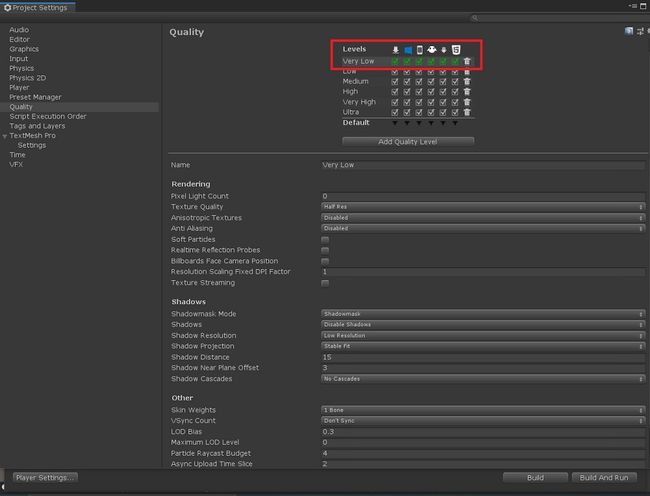The height and width of the screenshot is (496, 650).
Task: Uncheck High level for the iPhone platform column
Action: click(x=419, y=92)
